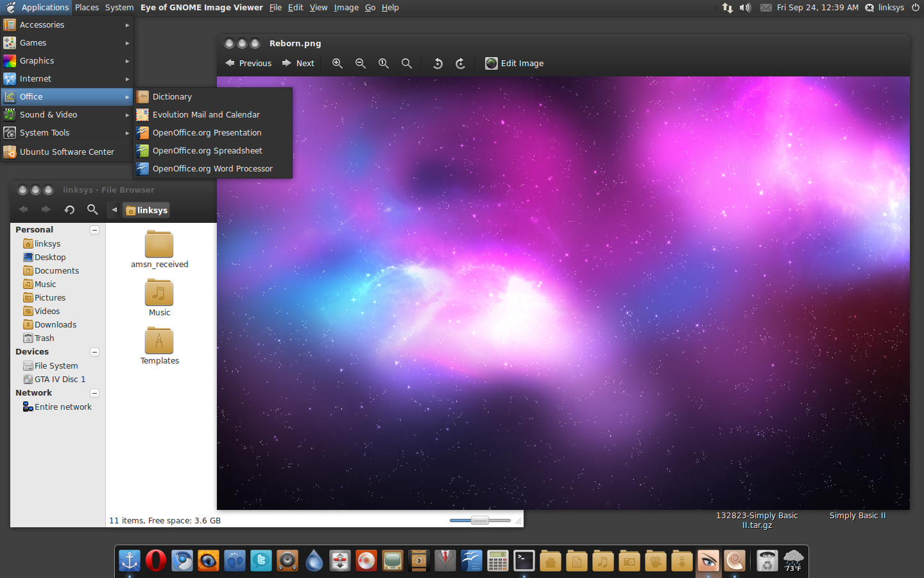The width and height of the screenshot is (924, 578).
Task: Open the Go menu in the menu bar
Action: [x=370, y=7]
